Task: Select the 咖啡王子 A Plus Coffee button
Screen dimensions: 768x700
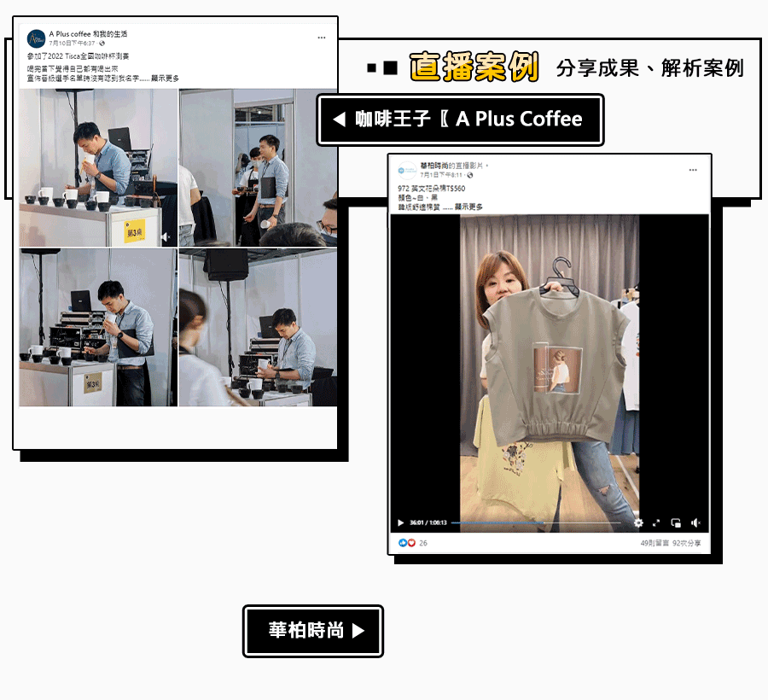Action: coord(460,120)
